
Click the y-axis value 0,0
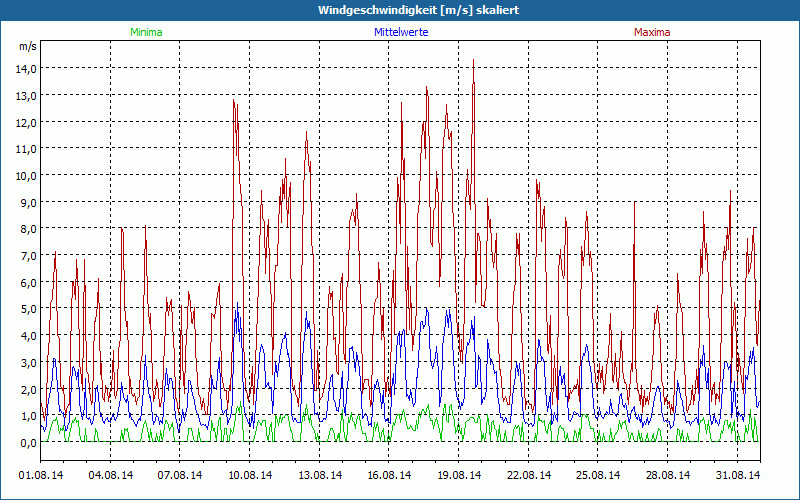[x=28, y=442]
